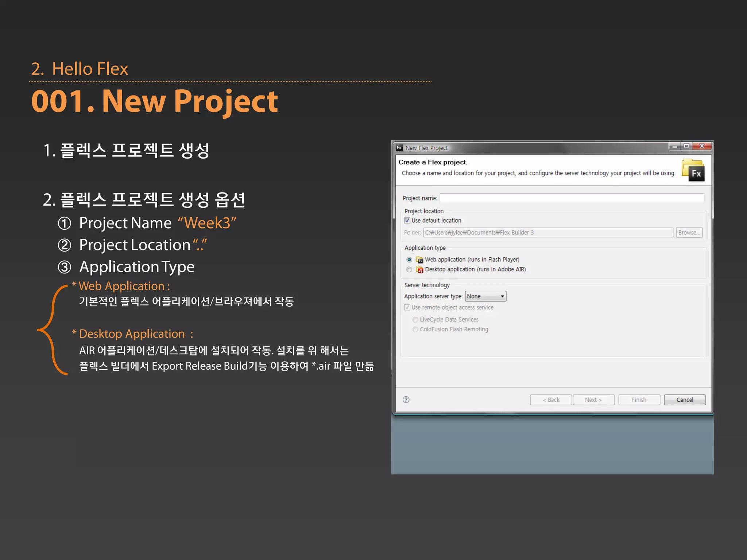Click the Next > button
Viewport: 747px width, 560px height.
point(593,400)
